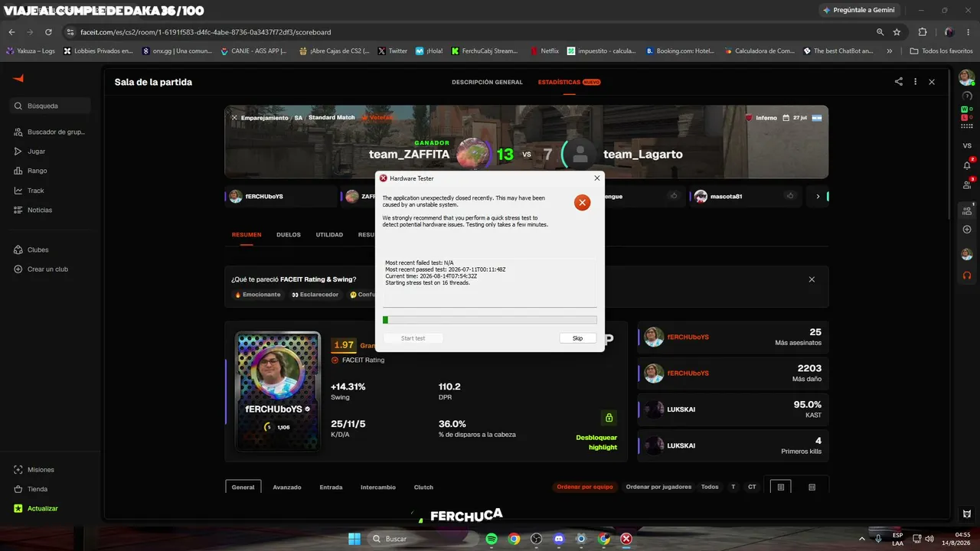Filter scoreboard by CT side
This screenshot has width=980, height=551.
[752, 487]
